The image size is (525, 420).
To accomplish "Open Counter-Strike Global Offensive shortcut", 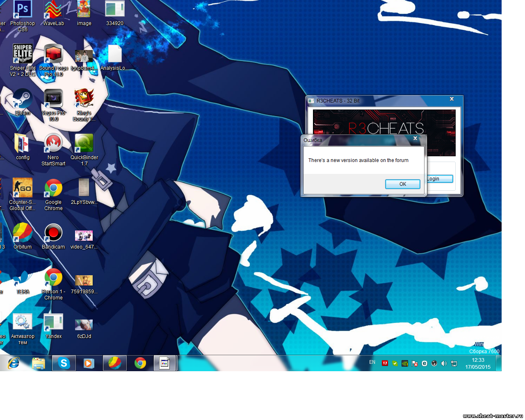I will [23, 194].
